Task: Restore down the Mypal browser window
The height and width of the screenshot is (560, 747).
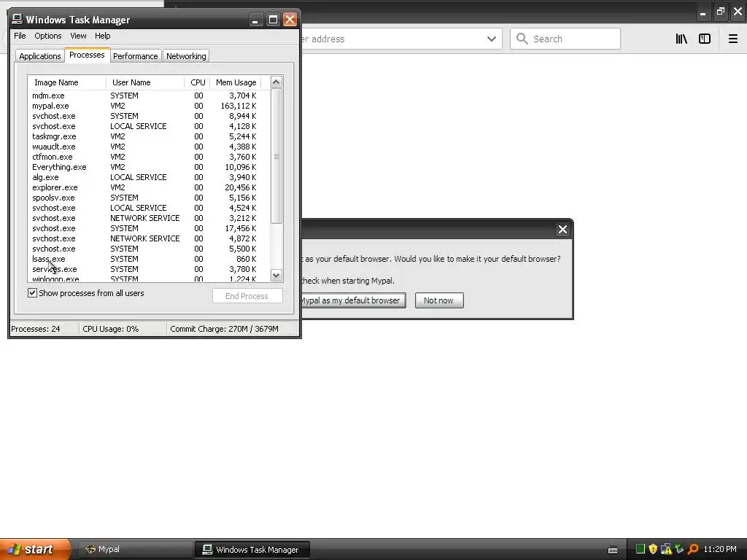Action: pos(720,12)
